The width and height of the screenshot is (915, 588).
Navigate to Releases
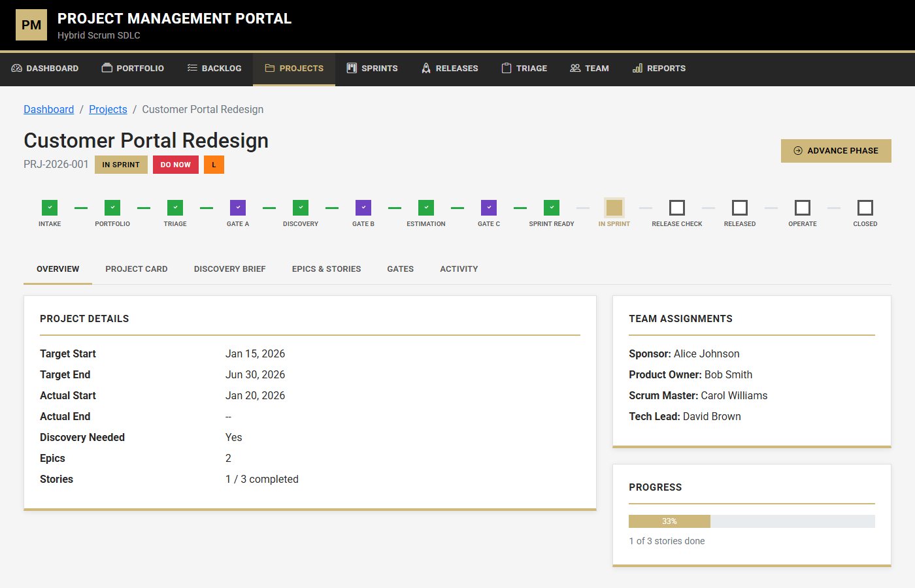(450, 68)
